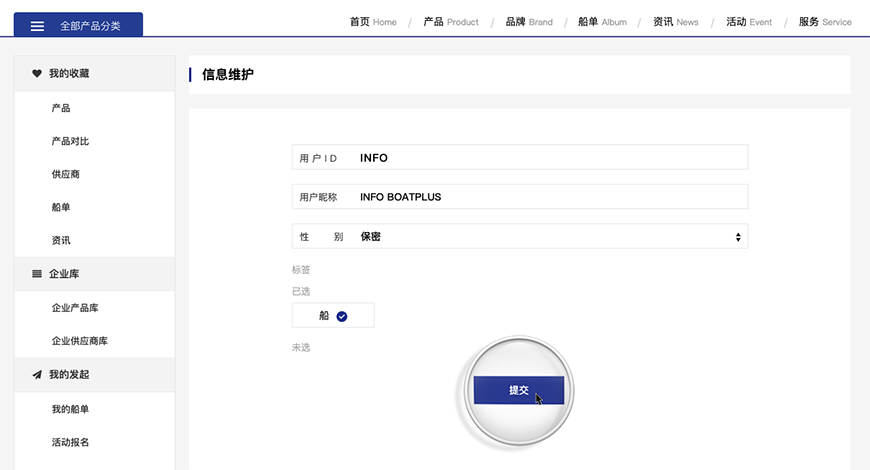
Task: Click the 用户昵称 nickname input field
Action: point(550,197)
